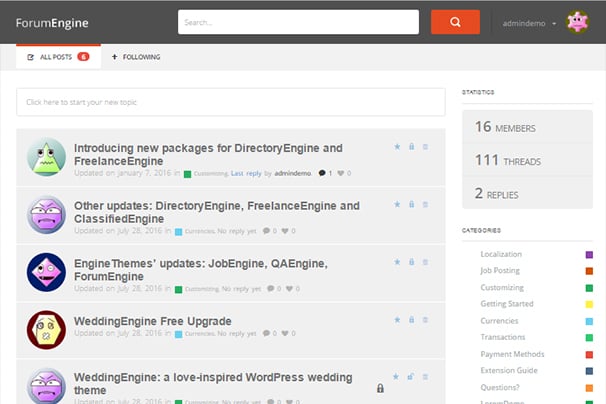Click the plus icon on Following tab

pos(114,57)
